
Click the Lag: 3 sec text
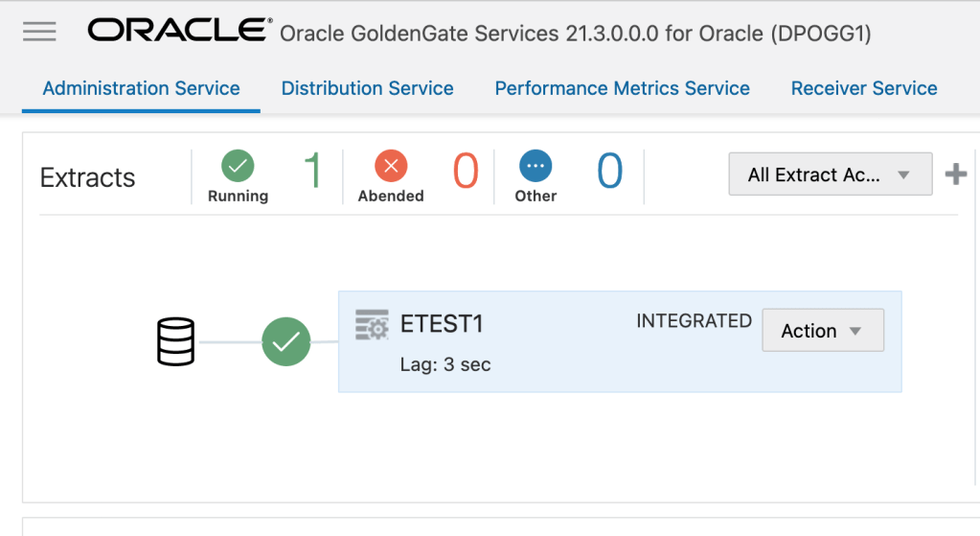click(444, 365)
